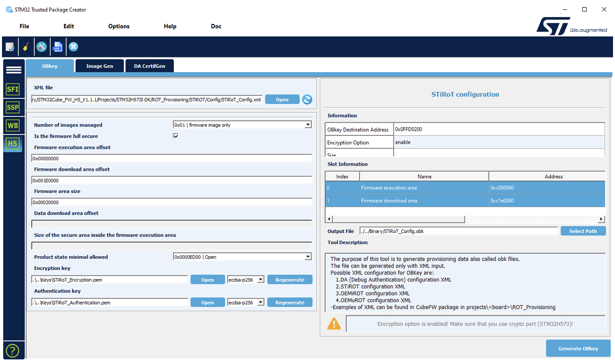
Task: Select the H5 sidebar panel
Action: pyautogui.click(x=13, y=144)
